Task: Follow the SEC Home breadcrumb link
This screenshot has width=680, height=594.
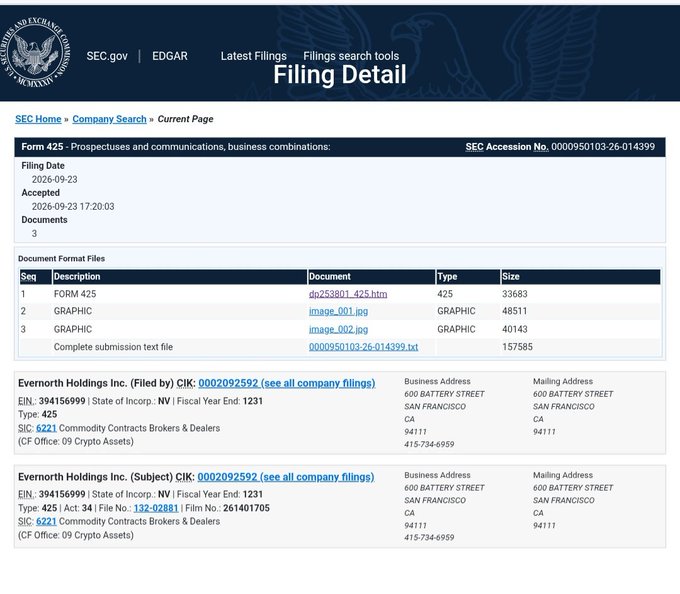Action: (38, 119)
